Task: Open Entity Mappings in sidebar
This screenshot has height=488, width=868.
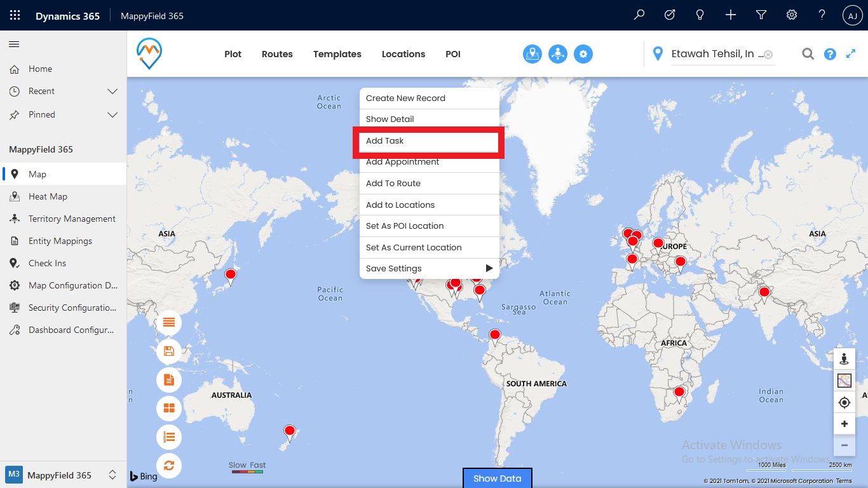Action: coord(63,241)
